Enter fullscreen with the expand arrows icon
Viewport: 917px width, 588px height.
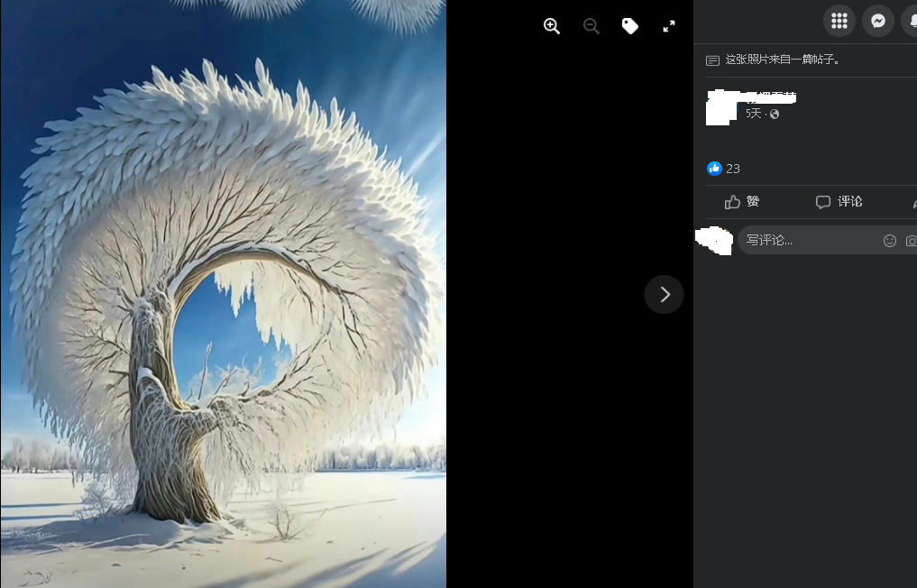(668, 26)
